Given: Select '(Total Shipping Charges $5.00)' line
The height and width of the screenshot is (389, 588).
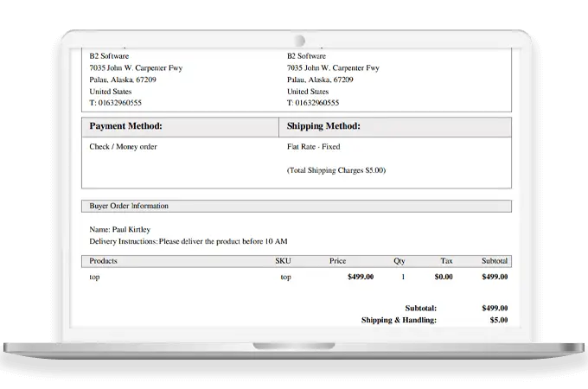Looking at the screenshot, I should click(336, 170).
